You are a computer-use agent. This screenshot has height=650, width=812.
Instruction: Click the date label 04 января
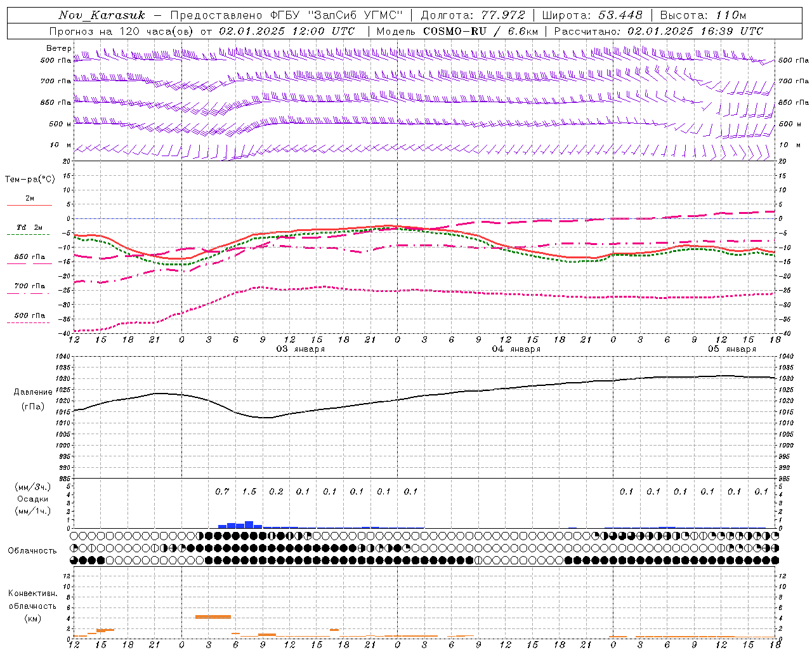516,349
